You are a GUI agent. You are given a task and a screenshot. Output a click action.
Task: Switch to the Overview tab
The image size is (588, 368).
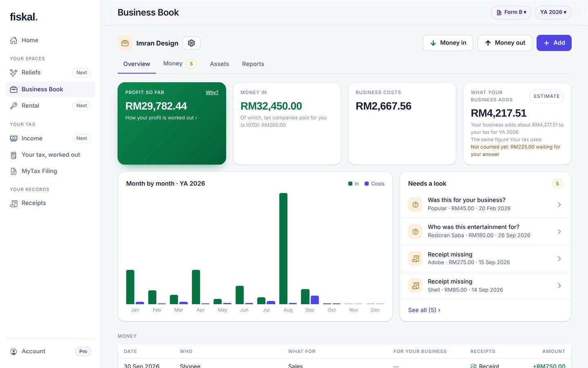tap(137, 64)
